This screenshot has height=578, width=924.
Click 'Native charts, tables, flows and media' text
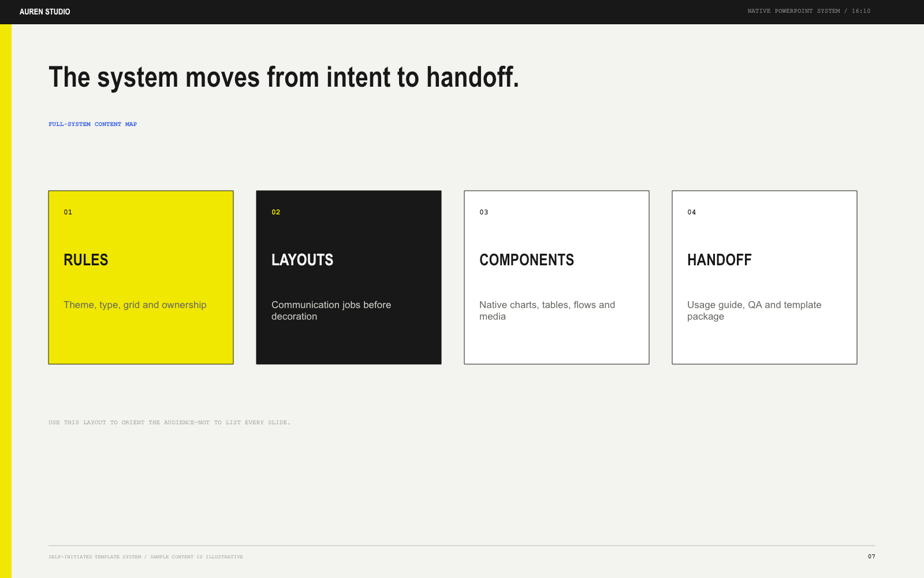[x=547, y=310]
